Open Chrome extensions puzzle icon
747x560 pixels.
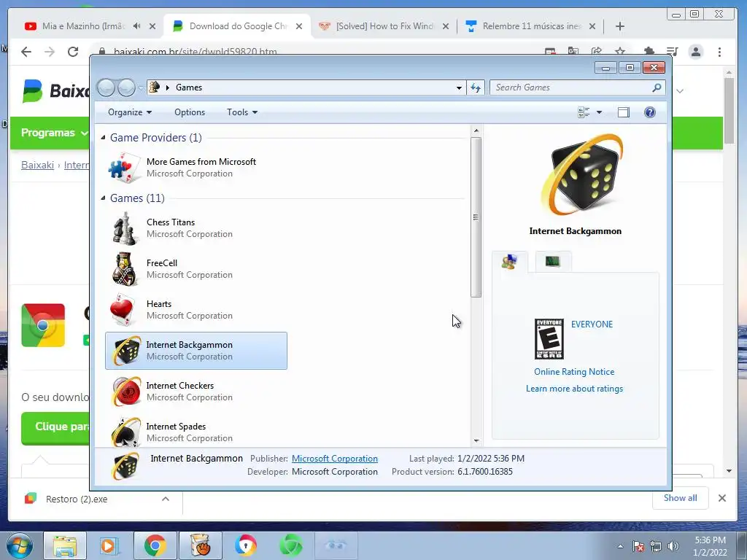click(649, 52)
